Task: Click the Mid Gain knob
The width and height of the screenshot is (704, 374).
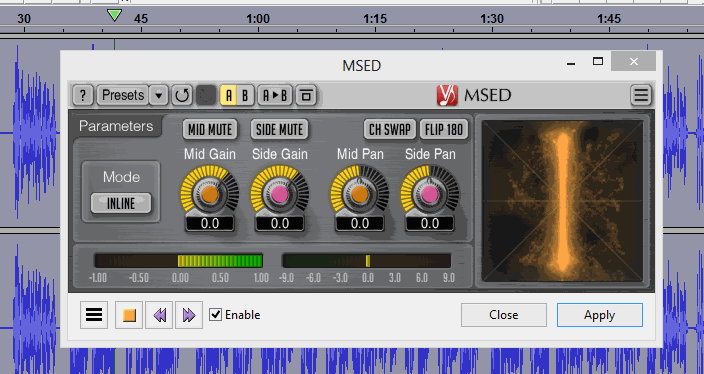Action: 210,194
